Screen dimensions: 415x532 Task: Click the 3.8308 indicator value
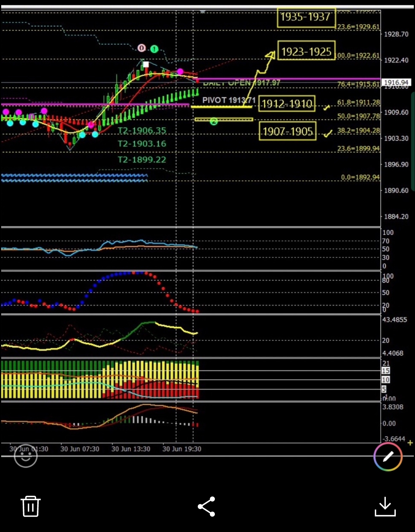point(393,407)
